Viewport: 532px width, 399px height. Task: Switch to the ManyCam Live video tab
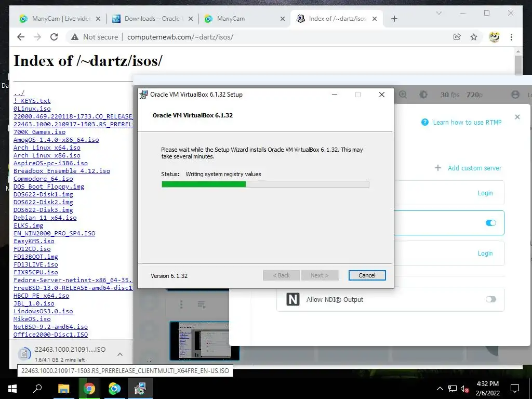(61, 19)
